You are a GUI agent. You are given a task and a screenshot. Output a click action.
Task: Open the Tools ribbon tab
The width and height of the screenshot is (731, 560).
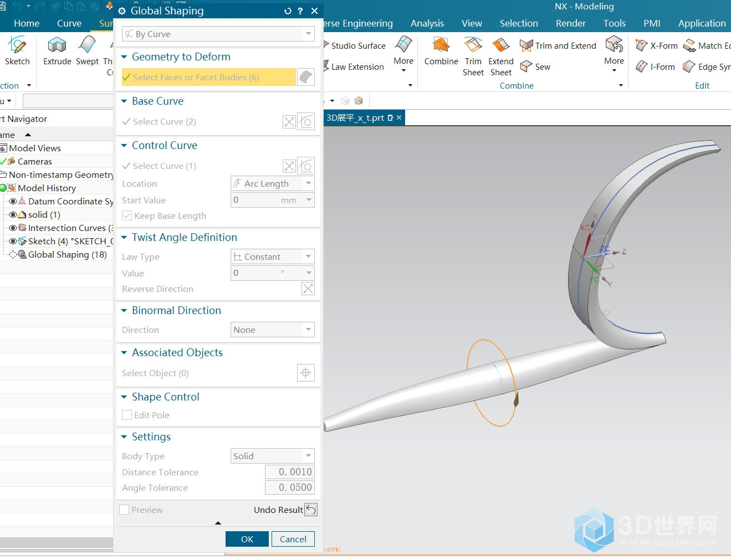point(615,23)
